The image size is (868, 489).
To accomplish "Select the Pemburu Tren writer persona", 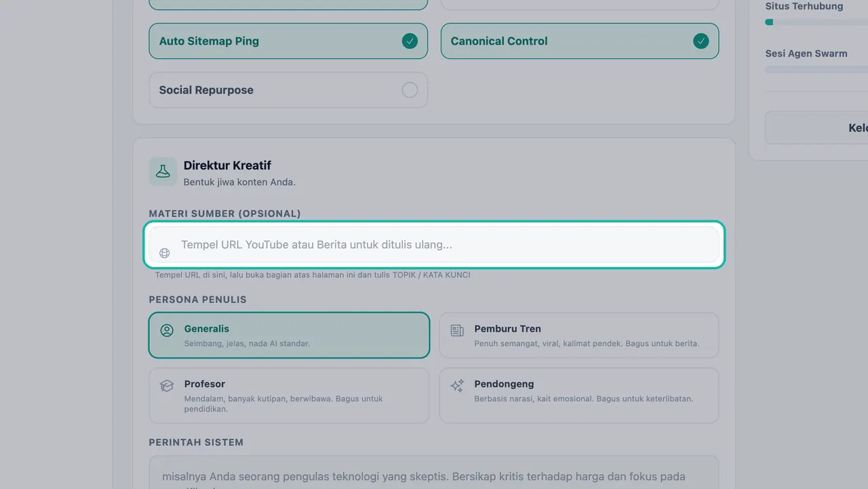I will click(x=579, y=335).
